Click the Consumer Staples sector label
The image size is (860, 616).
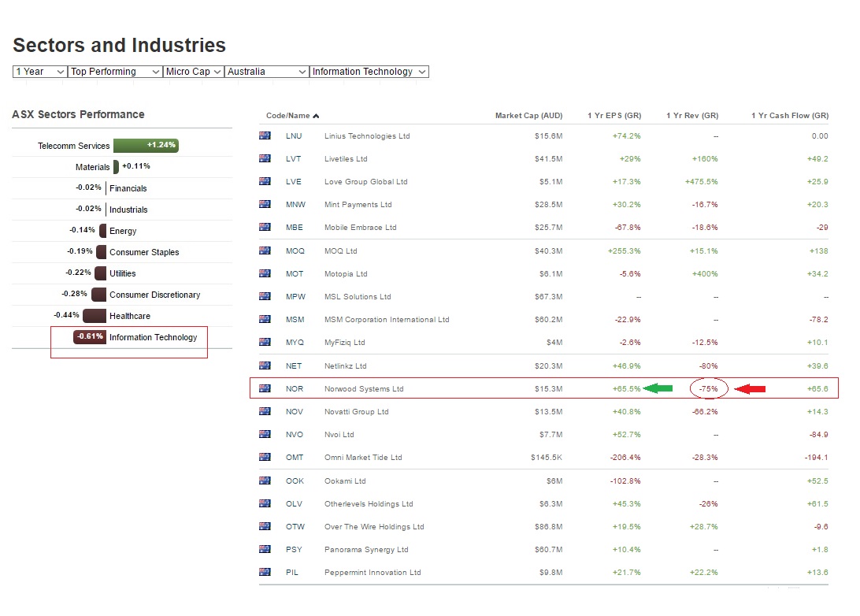[x=144, y=252]
